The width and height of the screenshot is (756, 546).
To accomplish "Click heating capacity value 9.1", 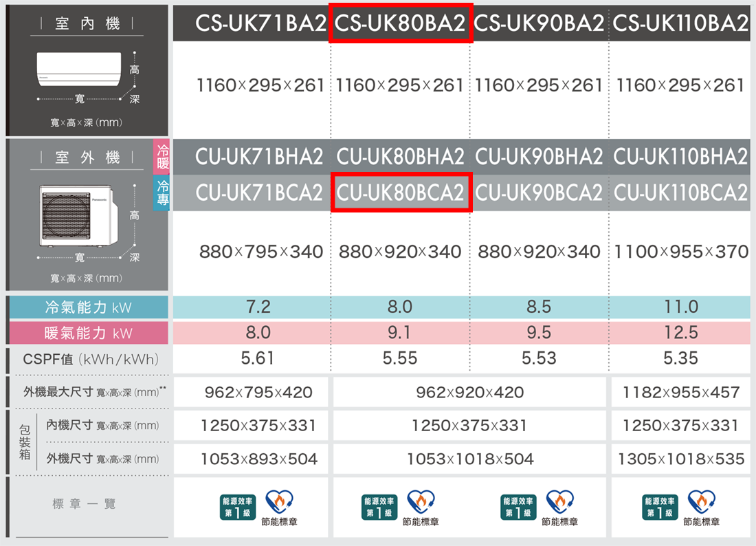I will [x=400, y=332].
